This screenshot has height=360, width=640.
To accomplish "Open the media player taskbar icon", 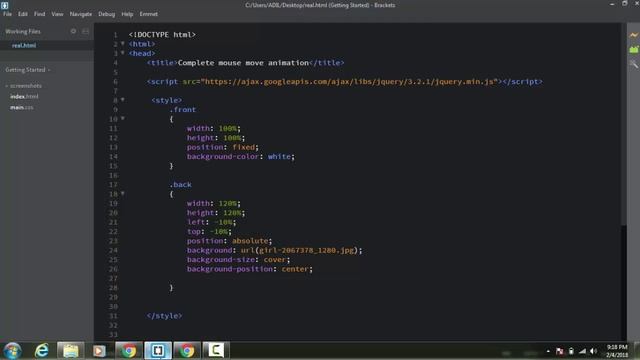I will pyautogui.click(x=99, y=351).
